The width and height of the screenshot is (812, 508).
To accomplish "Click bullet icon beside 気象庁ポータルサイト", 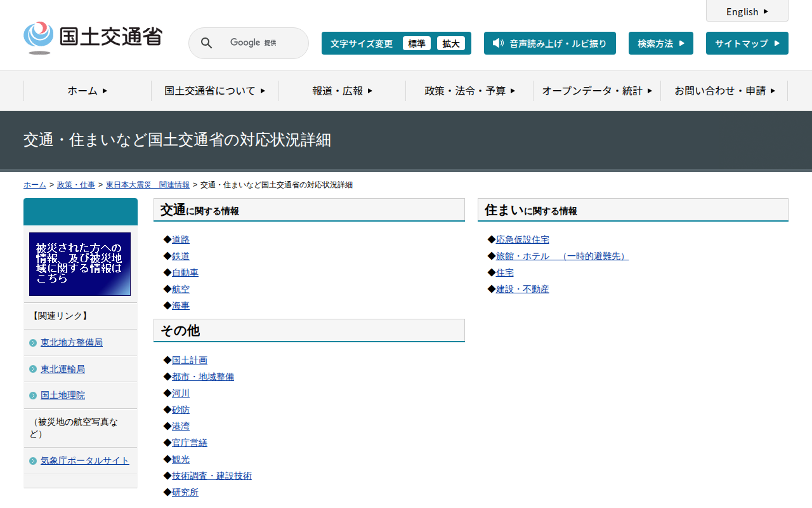I will click(x=33, y=461).
